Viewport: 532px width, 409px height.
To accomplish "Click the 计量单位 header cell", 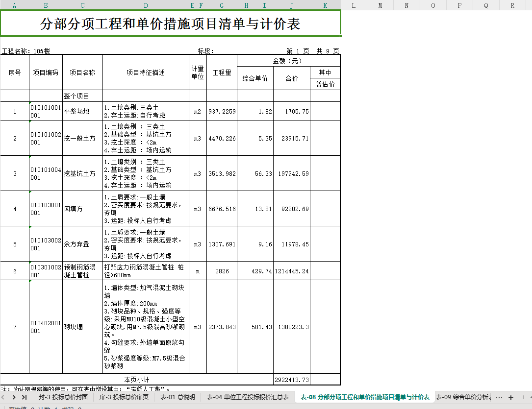I will [x=198, y=72].
